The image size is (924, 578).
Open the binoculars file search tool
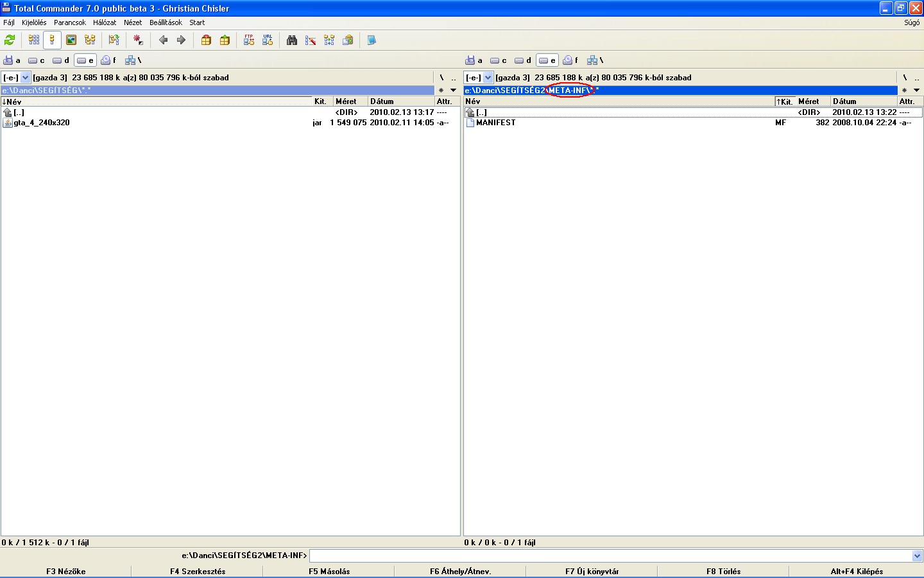292,40
